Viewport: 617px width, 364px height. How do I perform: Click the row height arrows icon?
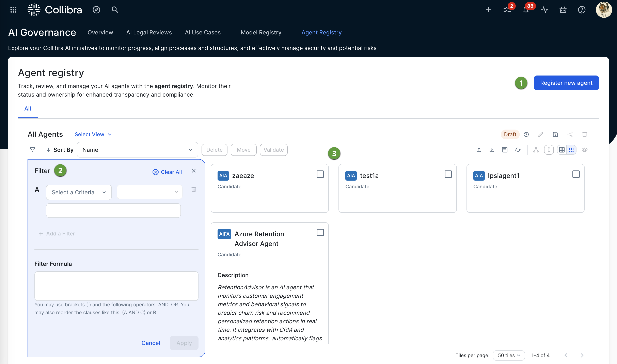pos(549,150)
